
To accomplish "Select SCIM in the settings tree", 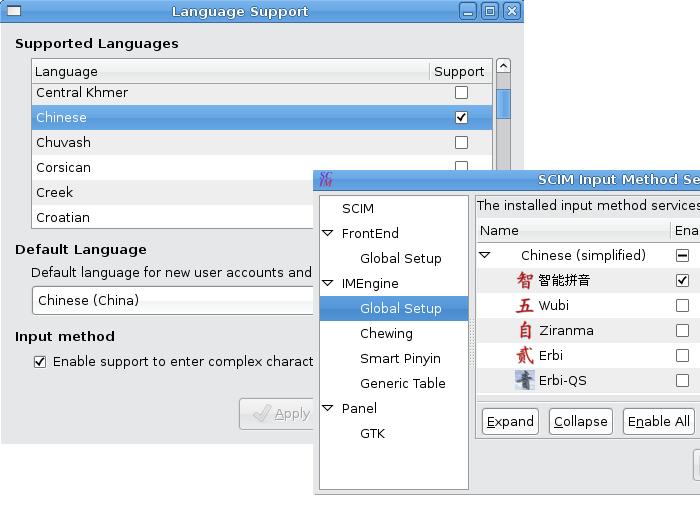I will click(358, 208).
